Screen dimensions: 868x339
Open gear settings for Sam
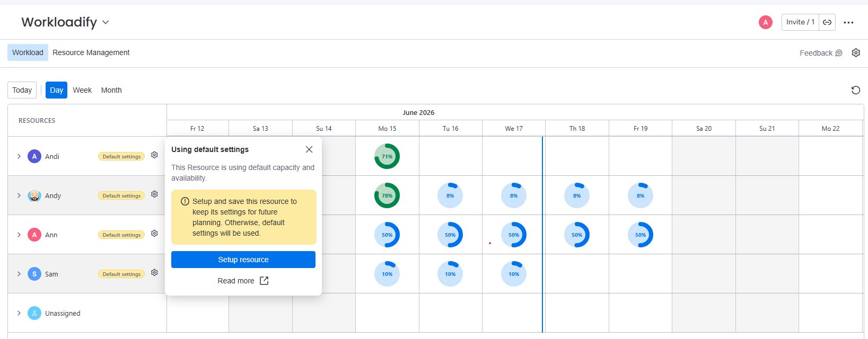[154, 273]
